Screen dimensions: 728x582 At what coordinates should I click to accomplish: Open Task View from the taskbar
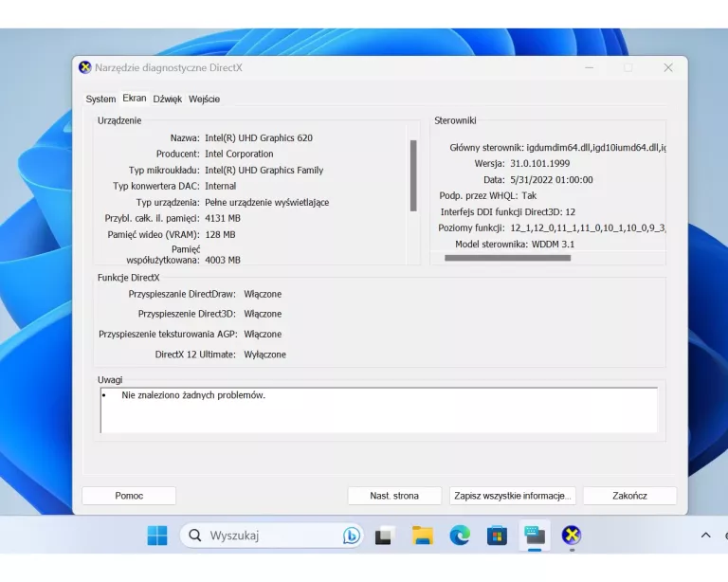pyautogui.click(x=385, y=536)
